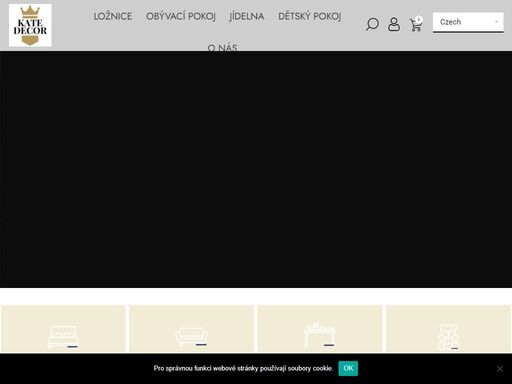Open the dining table icon tile
Image resolution: width=512 pixels, height=384 pixels.
click(320, 329)
